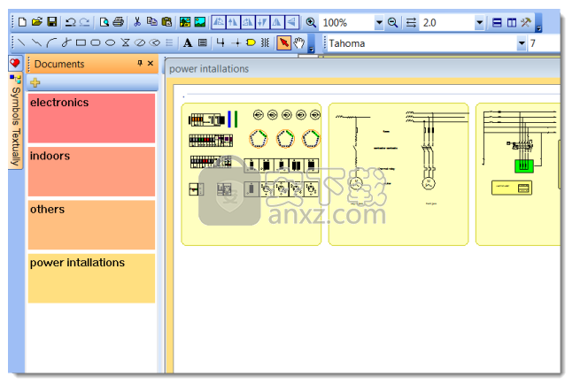The width and height of the screenshot is (588, 384).
Task: Click the font size field showing 7
Action: (x=544, y=43)
